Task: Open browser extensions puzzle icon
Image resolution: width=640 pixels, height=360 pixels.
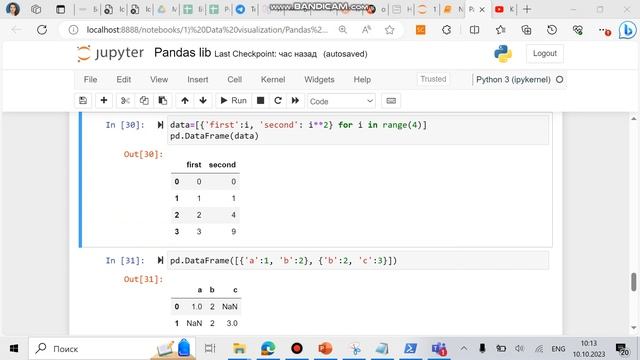Action: click(x=447, y=30)
